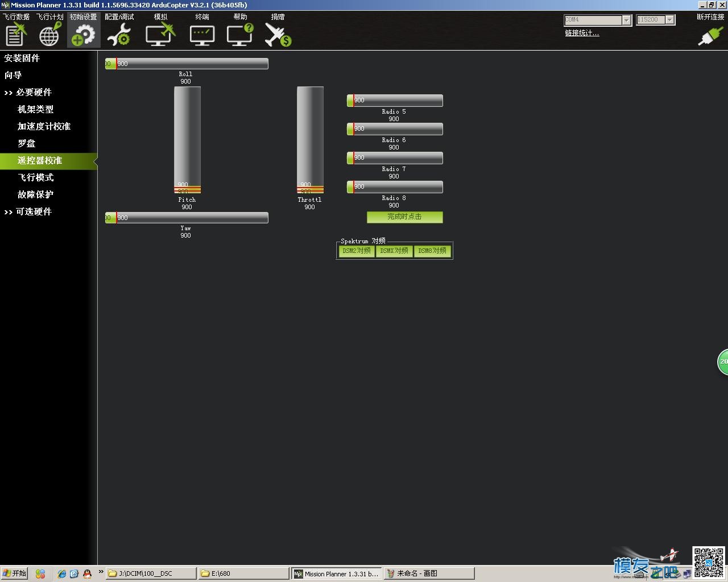The width and height of the screenshot is (728, 582).
Task: Click the QQ penguin quick launch icon
Action: pyautogui.click(x=87, y=574)
